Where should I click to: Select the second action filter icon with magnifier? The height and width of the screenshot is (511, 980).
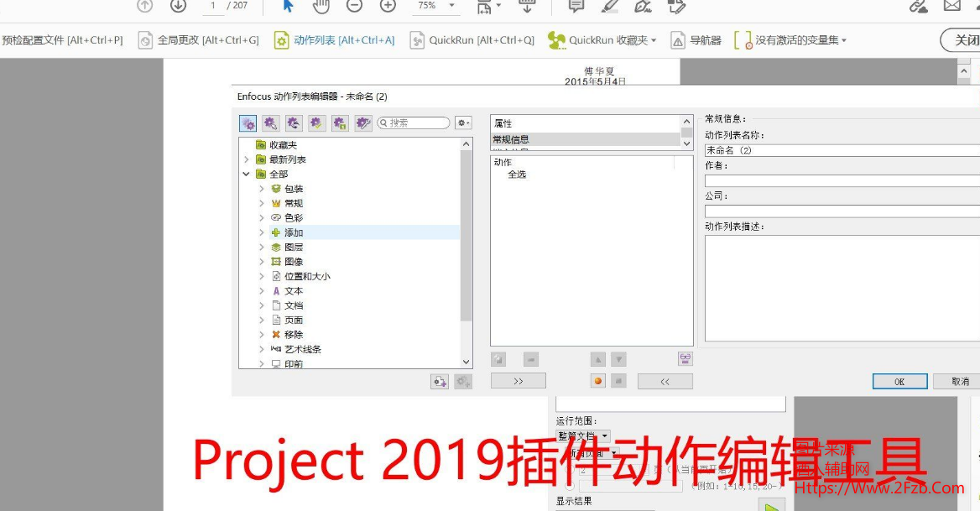point(271,123)
